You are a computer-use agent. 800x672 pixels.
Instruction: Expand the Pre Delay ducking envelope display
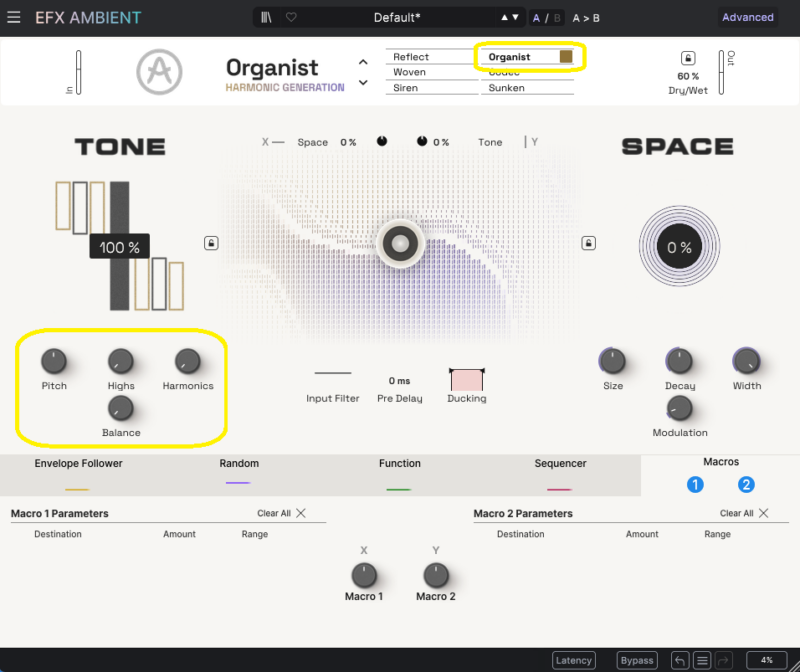pos(466,379)
